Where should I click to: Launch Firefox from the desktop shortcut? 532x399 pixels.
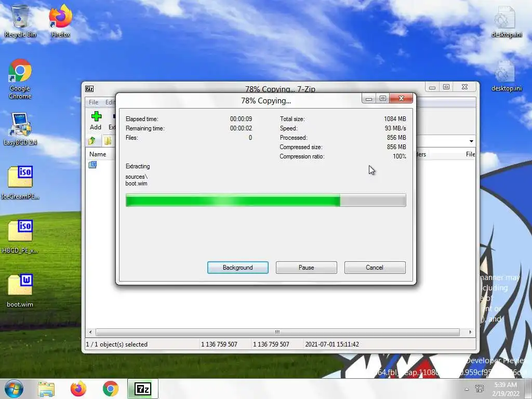click(60, 20)
